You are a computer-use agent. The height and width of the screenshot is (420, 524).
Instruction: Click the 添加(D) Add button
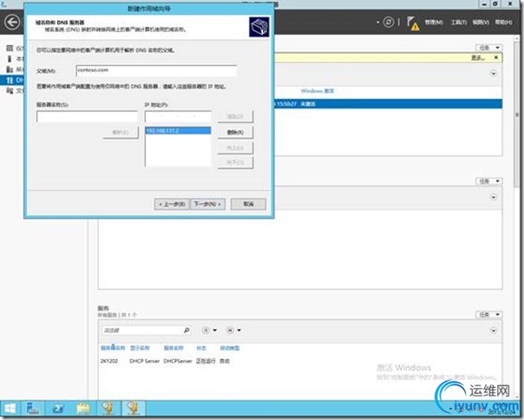(x=235, y=116)
